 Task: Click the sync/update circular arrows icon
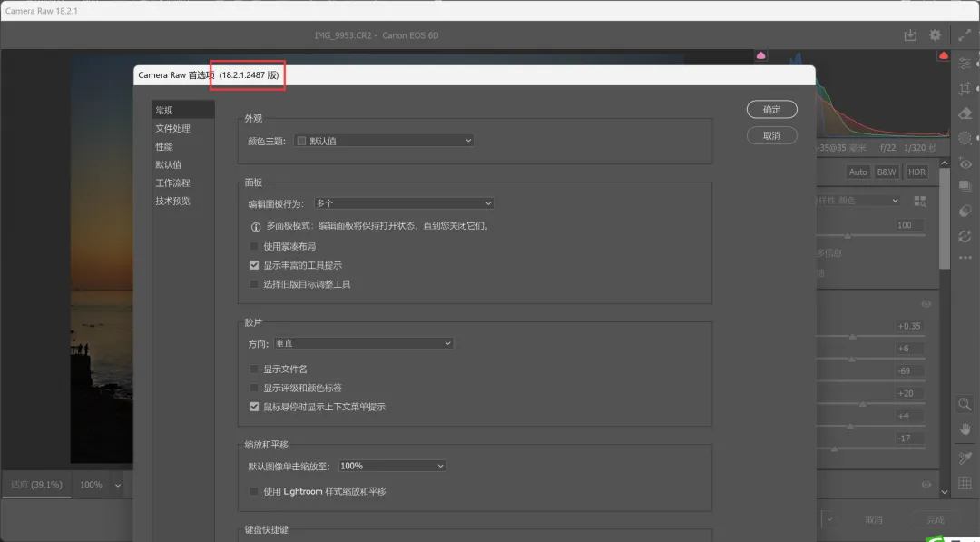(x=965, y=236)
